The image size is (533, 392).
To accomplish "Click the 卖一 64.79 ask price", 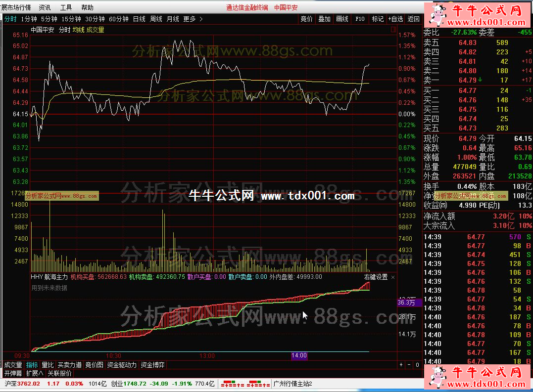I will click(467, 80).
